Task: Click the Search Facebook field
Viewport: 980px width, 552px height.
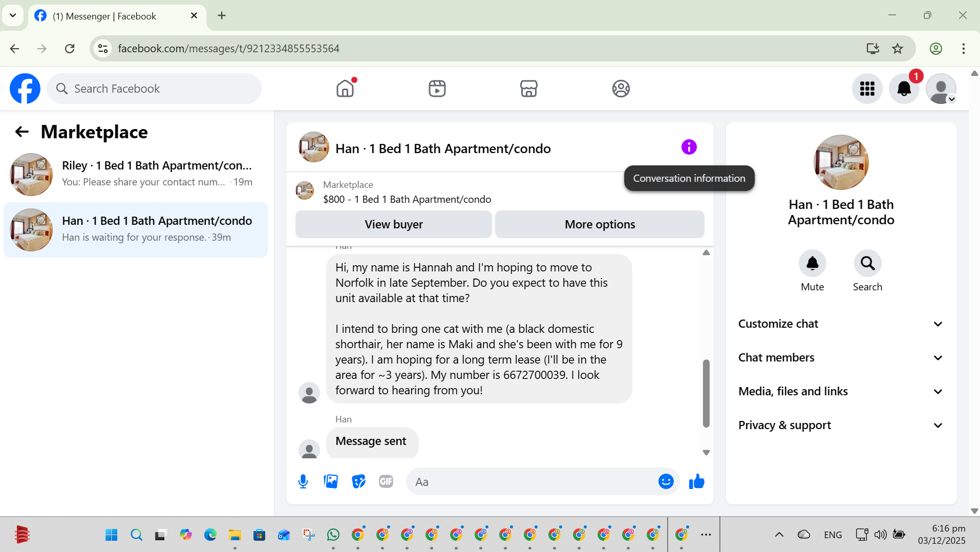Action: pos(154,89)
